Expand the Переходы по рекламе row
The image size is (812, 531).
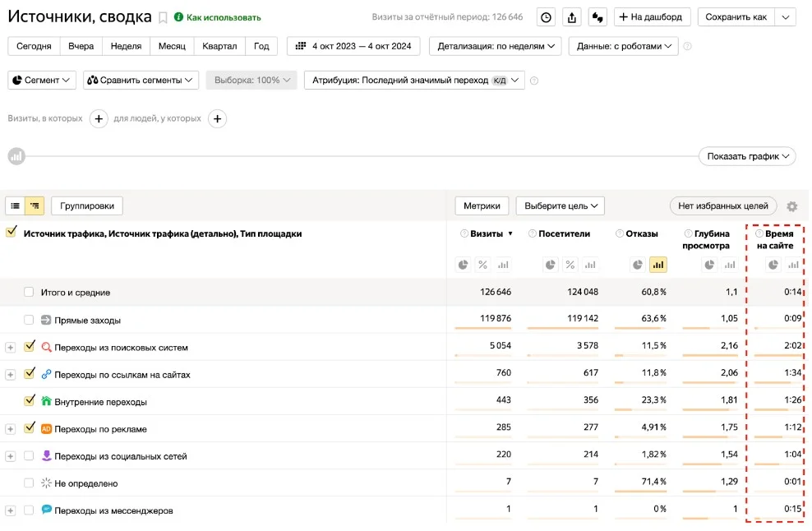pos(11,429)
